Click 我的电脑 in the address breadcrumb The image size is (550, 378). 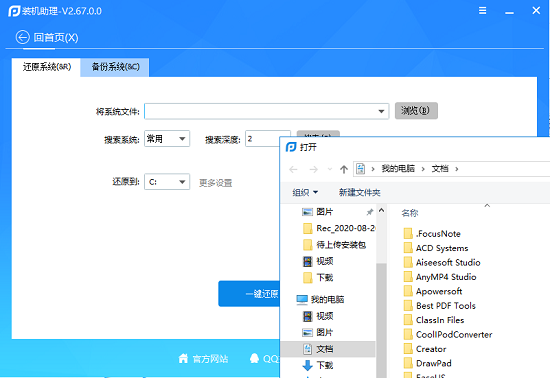pos(398,169)
